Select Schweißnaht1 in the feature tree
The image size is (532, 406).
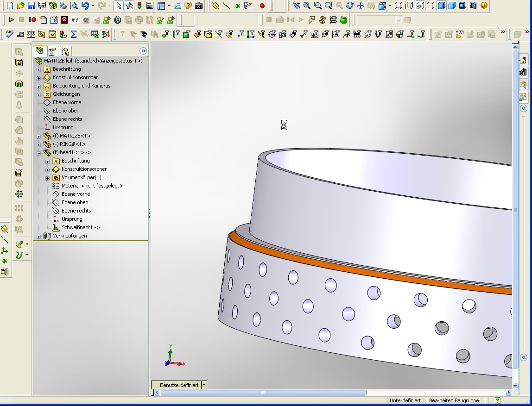(80, 227)
